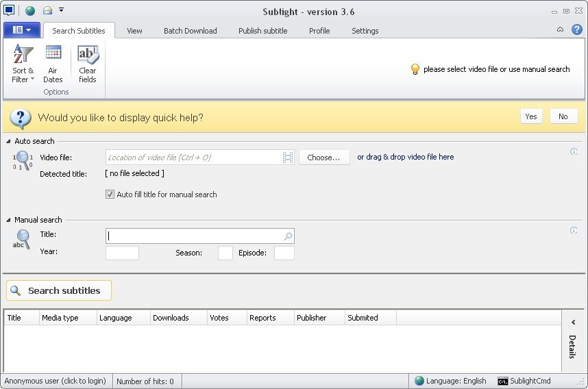The height and width of the screenshot is (389, 588).
Task: Switch to the Search Subtitles tab
Action: pos(79,31)
